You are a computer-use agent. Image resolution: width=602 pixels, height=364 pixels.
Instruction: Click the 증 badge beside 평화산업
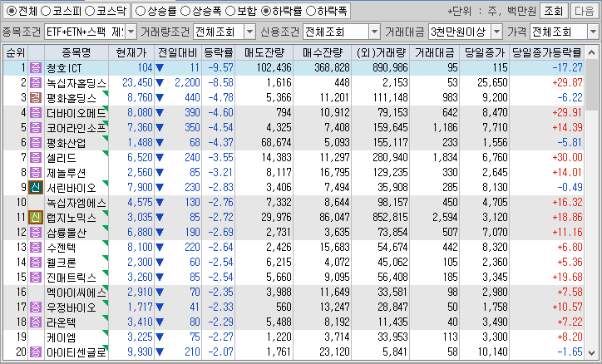[36, 143]
